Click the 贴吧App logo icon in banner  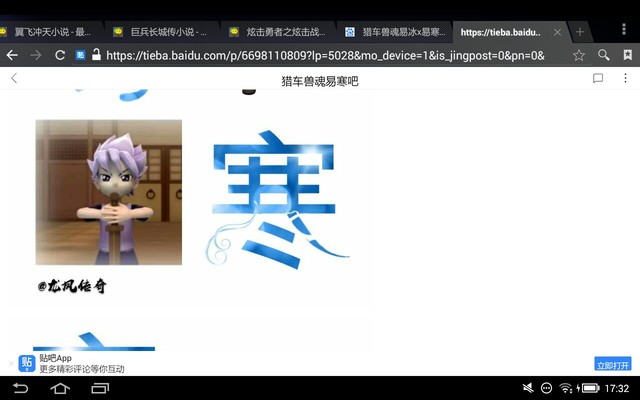pos(27,363)
